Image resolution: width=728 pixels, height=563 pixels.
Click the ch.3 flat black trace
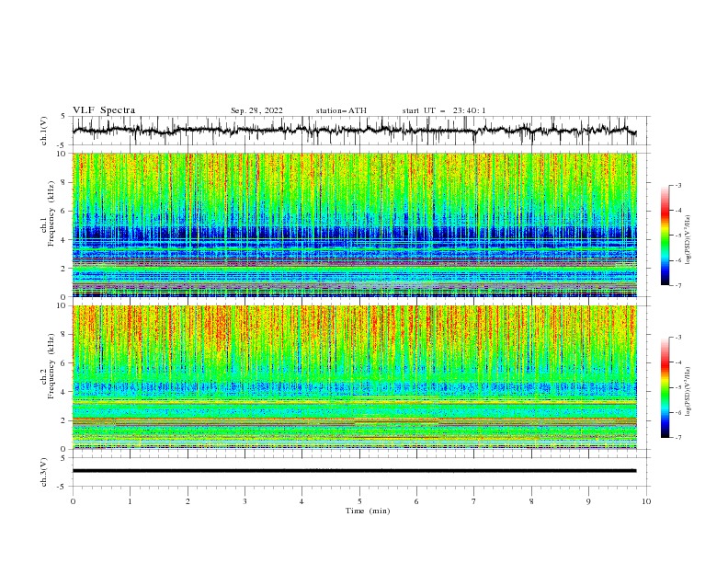click(354, 471)
